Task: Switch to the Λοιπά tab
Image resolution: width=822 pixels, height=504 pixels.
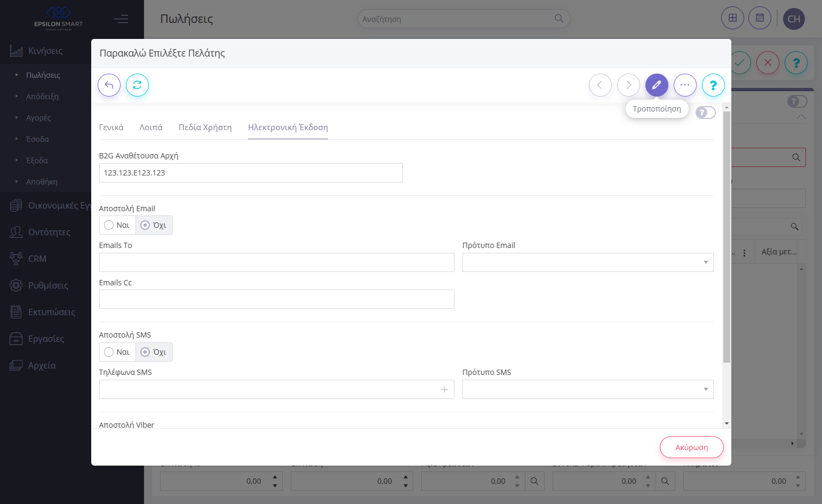Action: coord(151,127)
